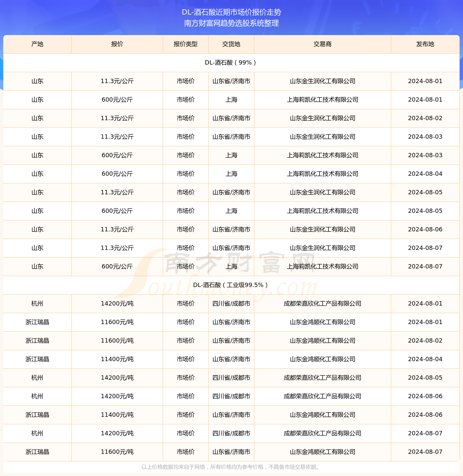This screenshot has width=463, height=476.
Task: Click the 发布地 column header
Action: [425, 44]
